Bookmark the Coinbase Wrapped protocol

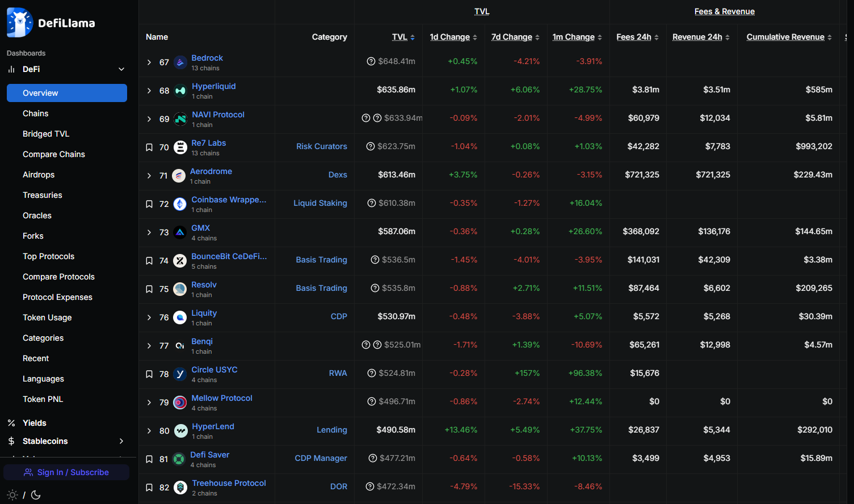point(149,204)
